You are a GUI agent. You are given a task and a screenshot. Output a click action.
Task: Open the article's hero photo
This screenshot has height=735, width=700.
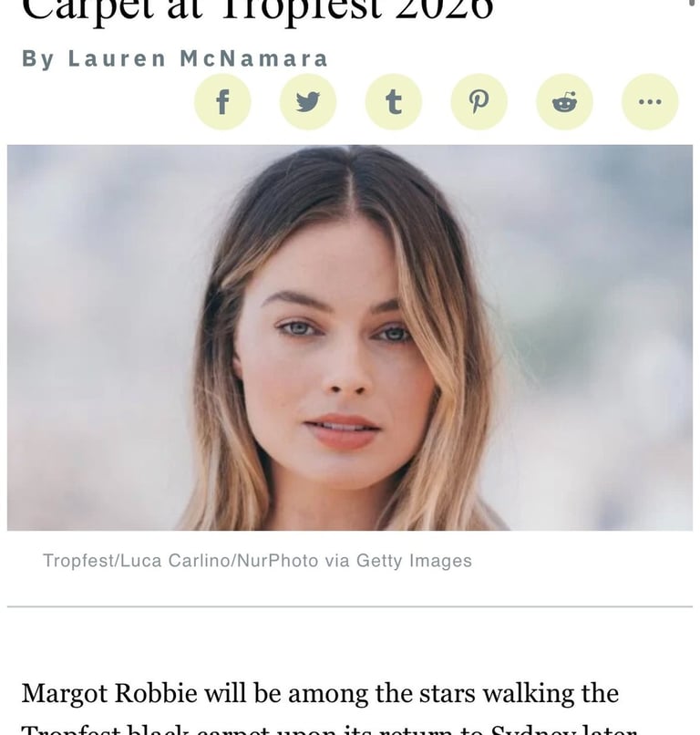(349, 337)
